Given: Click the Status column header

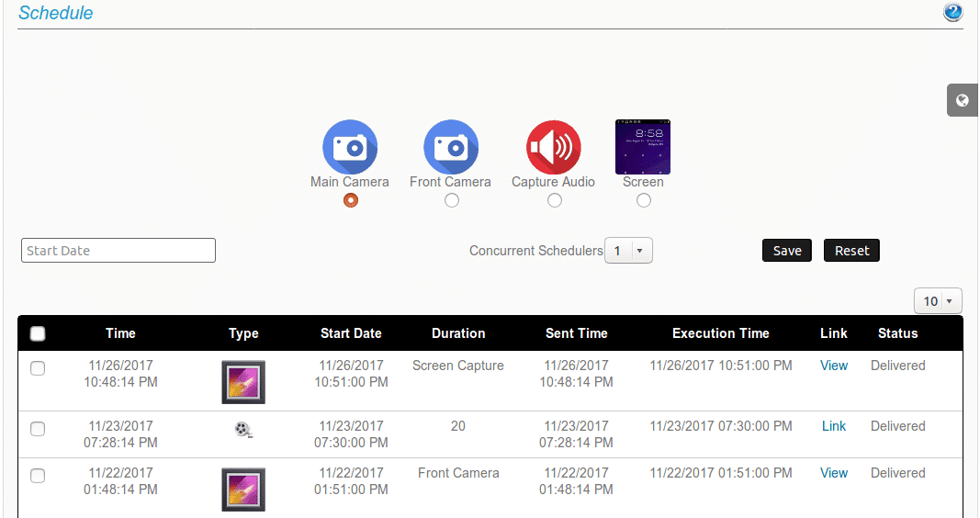Looking at the screenshot, I should click(x=898, y=333).
